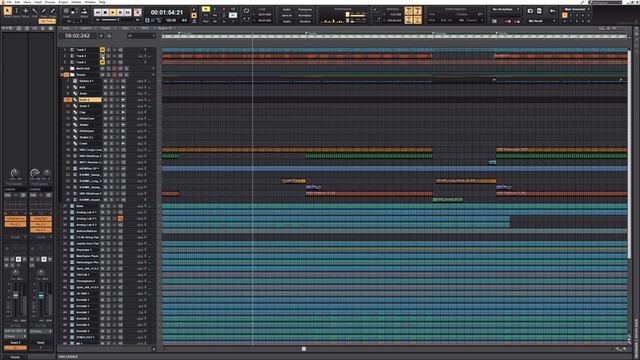Unmute Track 3 with its M button
Image resolution: width=640 pixels, height=360 pixels.
102,62
